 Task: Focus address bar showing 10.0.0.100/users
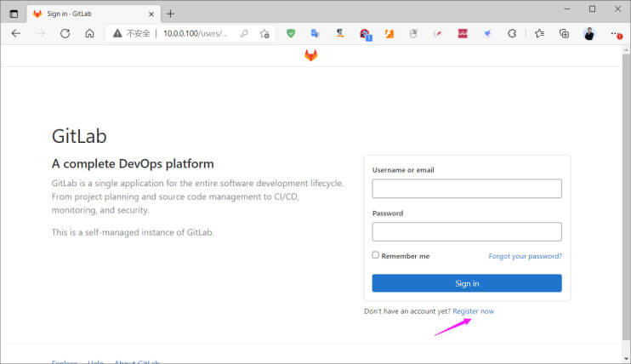click(x=196, y=33)
